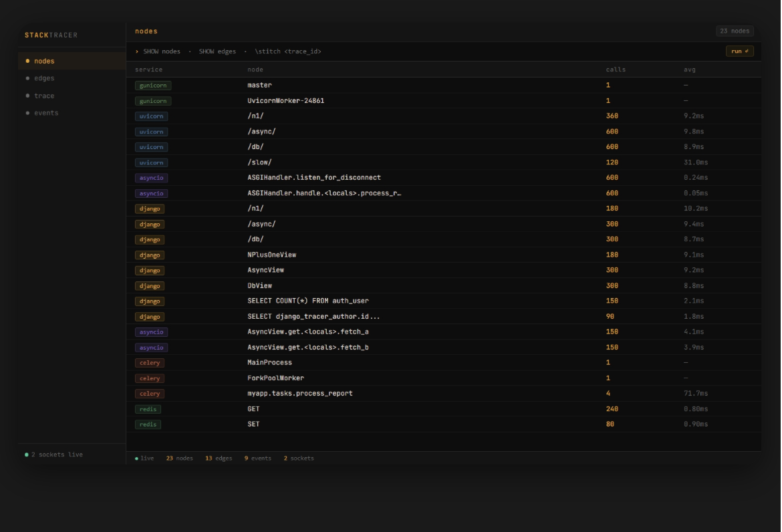Screen dimensions: 782x532
Task: Click 2 sockets in status bar
Action: 299,458
